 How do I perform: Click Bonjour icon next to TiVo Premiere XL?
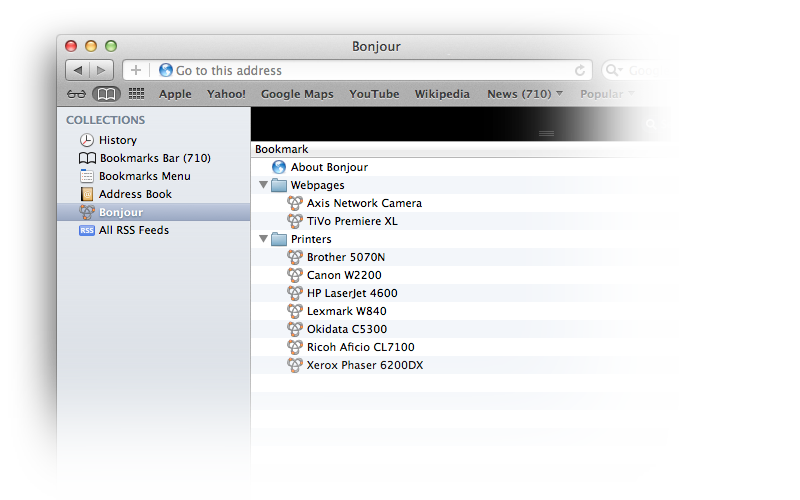294,221
